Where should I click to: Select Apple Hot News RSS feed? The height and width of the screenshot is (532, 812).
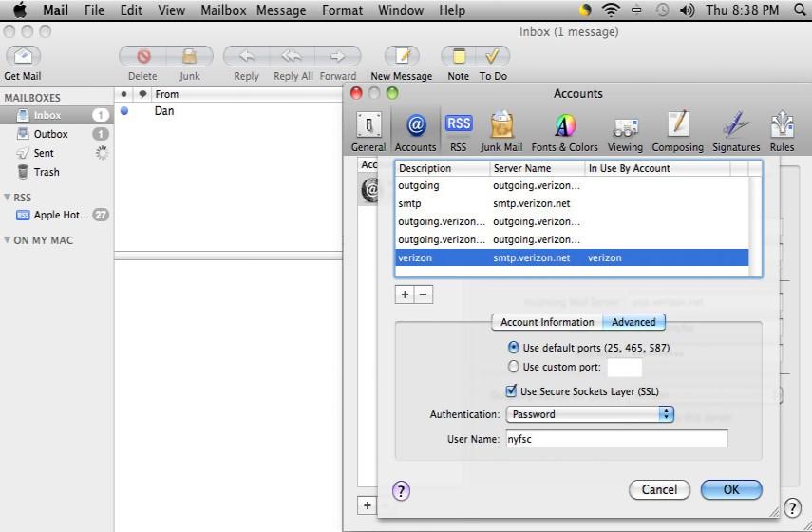click(56, 215)
